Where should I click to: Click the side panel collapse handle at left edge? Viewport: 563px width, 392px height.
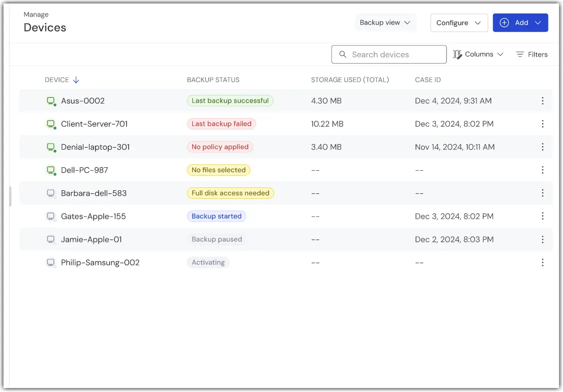coord(10,197)
